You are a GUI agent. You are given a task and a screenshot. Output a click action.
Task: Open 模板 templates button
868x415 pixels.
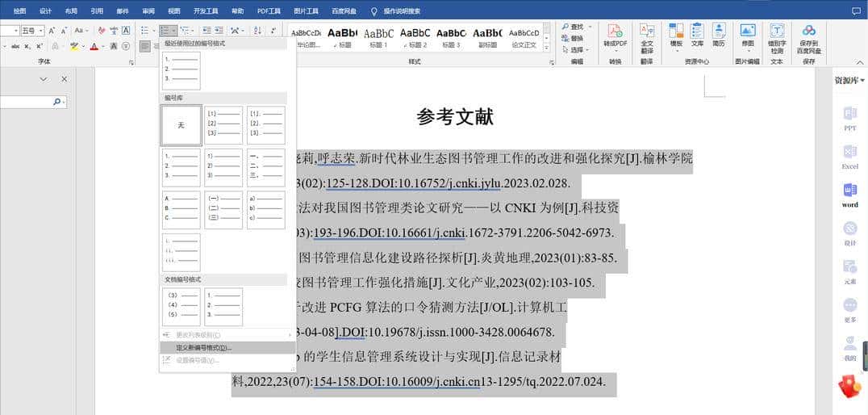pos(676,38)
